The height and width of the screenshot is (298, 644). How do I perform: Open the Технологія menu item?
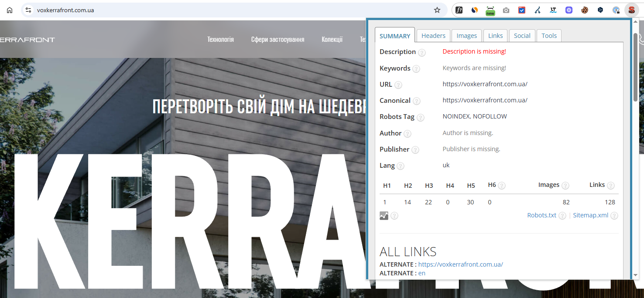[x=220, y=39]
